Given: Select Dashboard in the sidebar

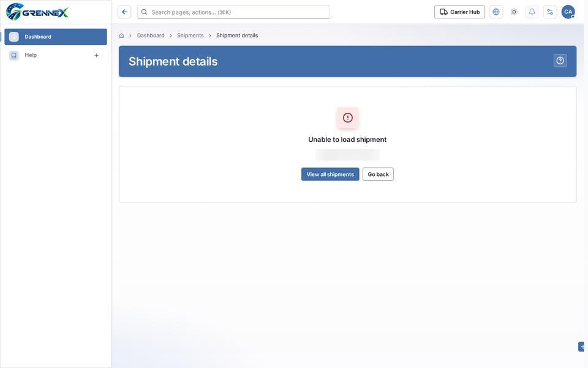Looking at the screenshot, I should [56, 37].
